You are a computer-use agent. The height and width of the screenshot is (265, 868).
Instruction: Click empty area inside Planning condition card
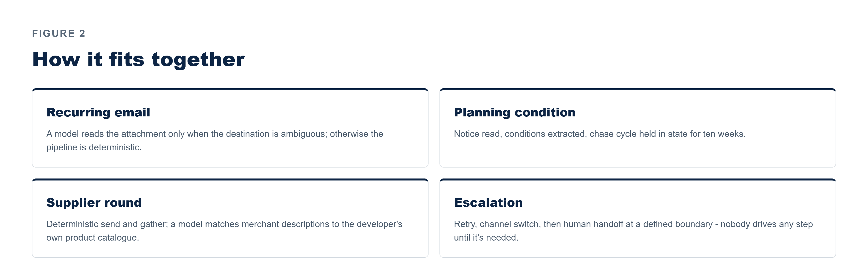pyautogui.click(x=638, y=153)
